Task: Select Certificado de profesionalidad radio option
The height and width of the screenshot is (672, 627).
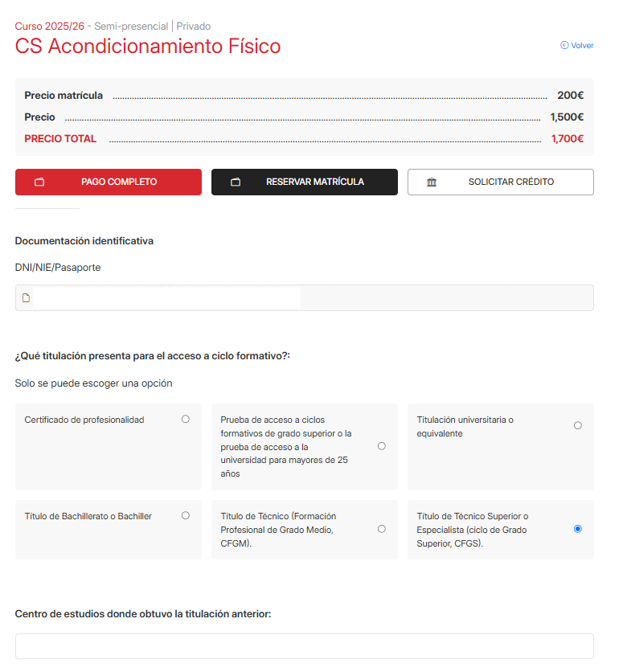Action: coord(186,419)
